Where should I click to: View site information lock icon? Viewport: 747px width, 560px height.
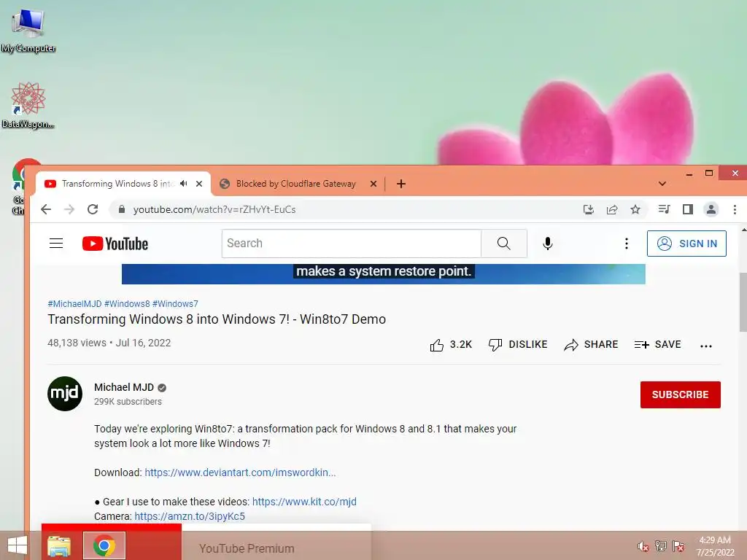(x=122, y=209)
